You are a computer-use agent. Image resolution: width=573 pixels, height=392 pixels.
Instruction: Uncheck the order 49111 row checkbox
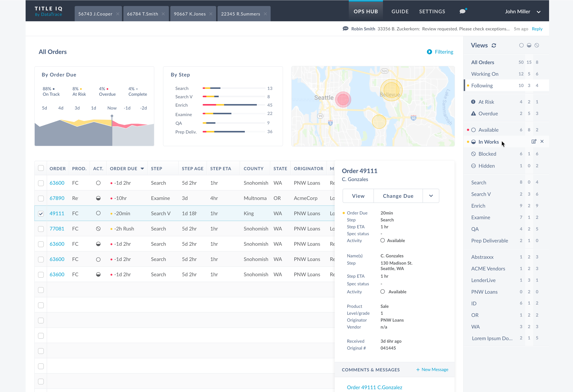(41, 214)
